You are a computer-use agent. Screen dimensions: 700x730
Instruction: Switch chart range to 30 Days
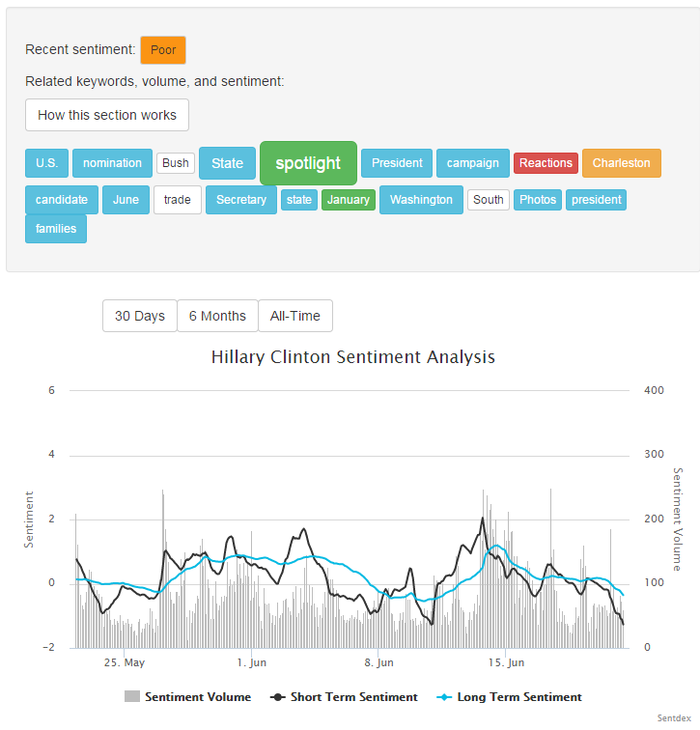[140, 316]
